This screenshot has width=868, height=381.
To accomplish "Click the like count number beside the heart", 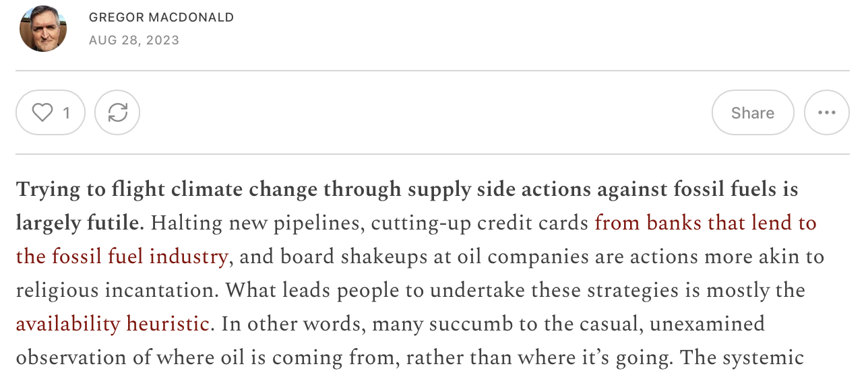I will click(x=66, y=112).
